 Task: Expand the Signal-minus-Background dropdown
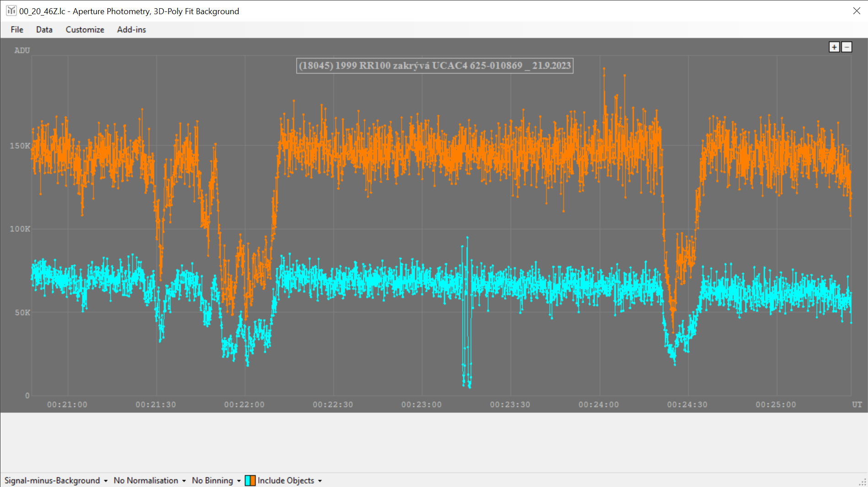tap(56, 481)
